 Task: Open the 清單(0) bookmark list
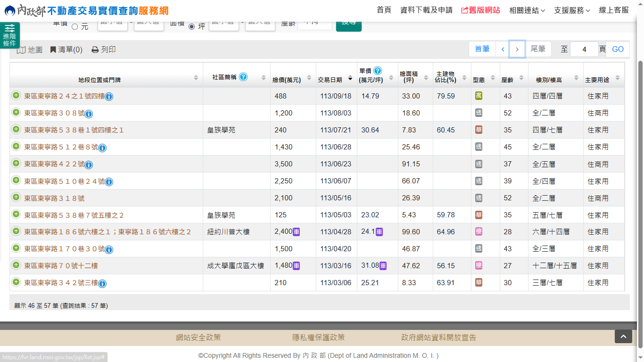(x=66, y=50)
